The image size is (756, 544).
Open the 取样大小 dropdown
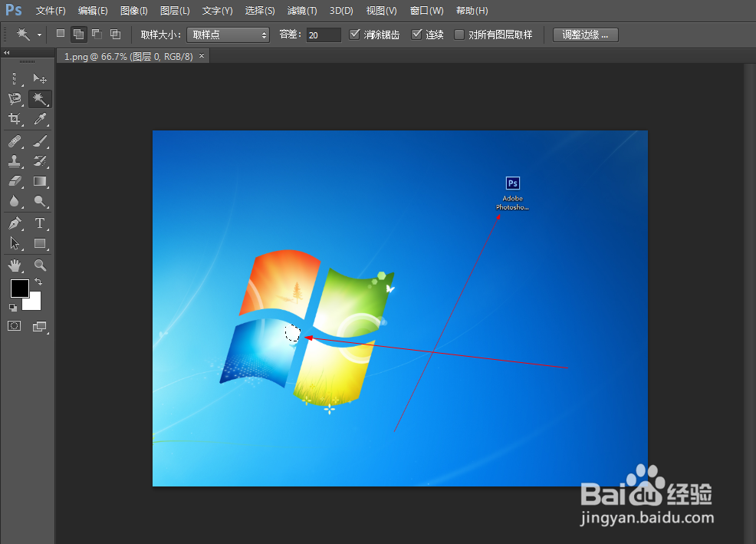coord(228,35)
